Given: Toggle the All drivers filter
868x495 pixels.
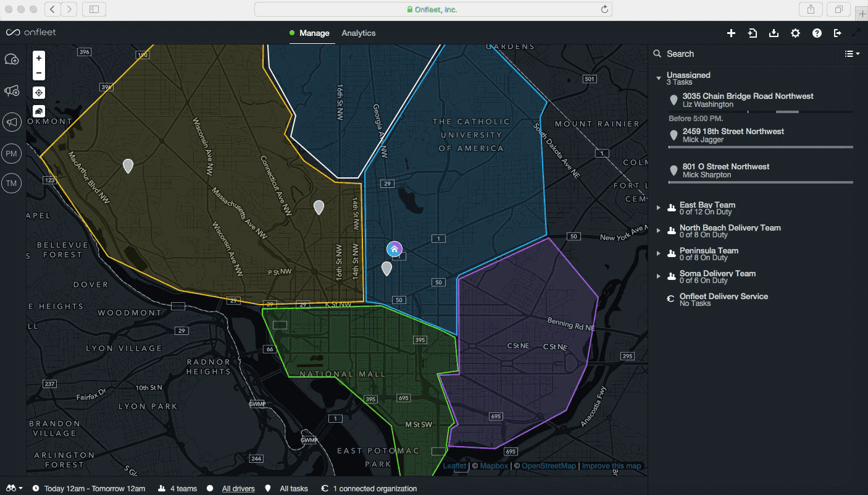Looking at the screenshot, I should (238, 489).
